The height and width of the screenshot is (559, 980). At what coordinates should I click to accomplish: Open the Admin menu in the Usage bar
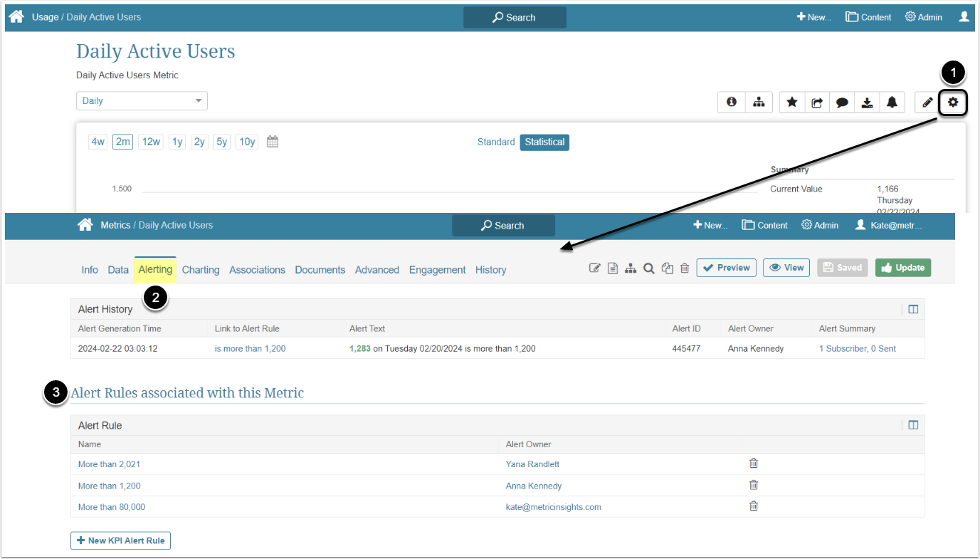tap(923, 17)
